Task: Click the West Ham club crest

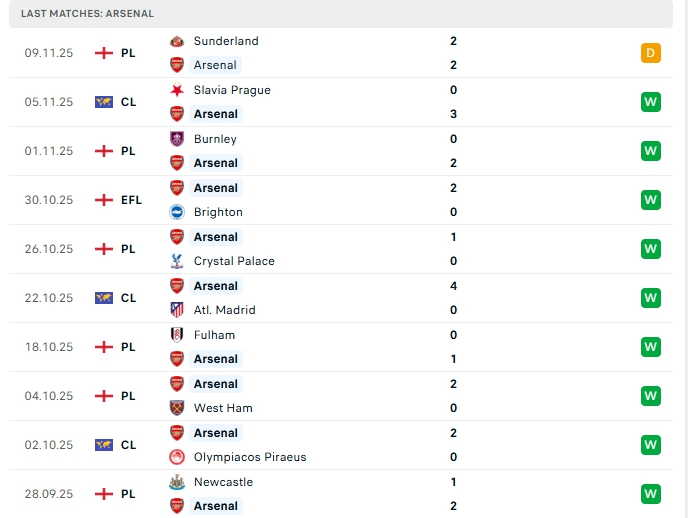Action: [177, 408]
